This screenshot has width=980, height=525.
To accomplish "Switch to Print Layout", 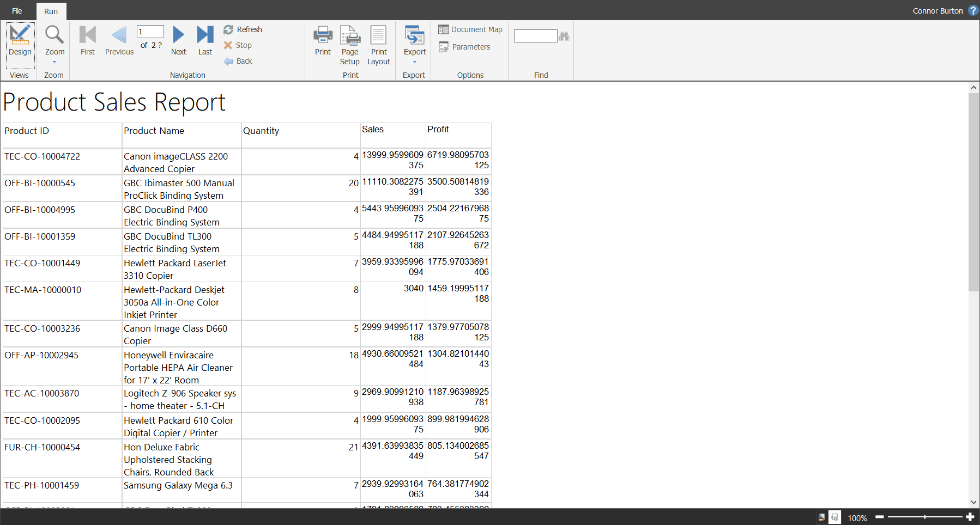I will pos(379,46).
